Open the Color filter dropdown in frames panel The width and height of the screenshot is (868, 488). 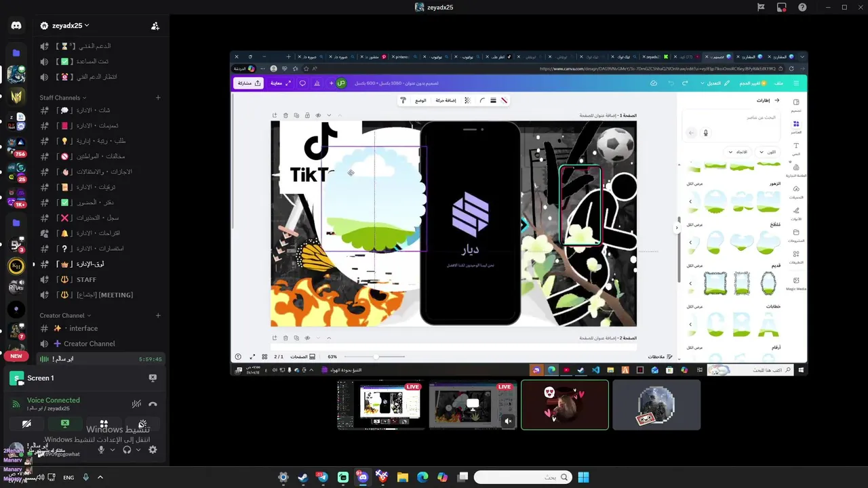pyautogui.click(x=768, y=152)
